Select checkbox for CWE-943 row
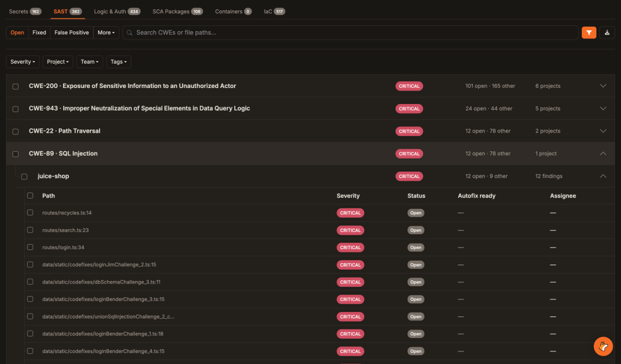This screenshot has height=364, width=621. click(x=16, y=109)
